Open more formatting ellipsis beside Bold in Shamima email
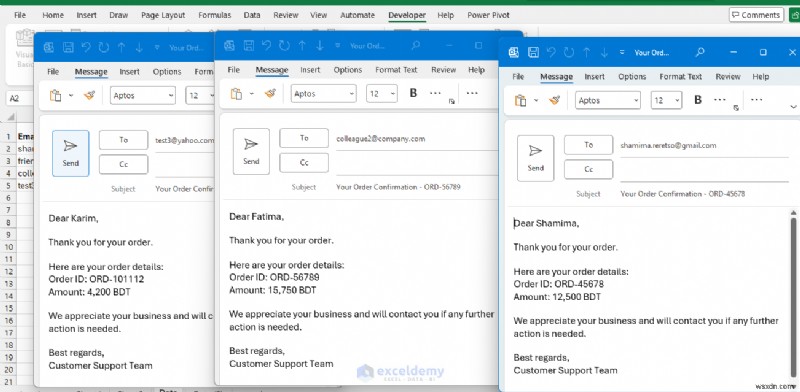 720,100
